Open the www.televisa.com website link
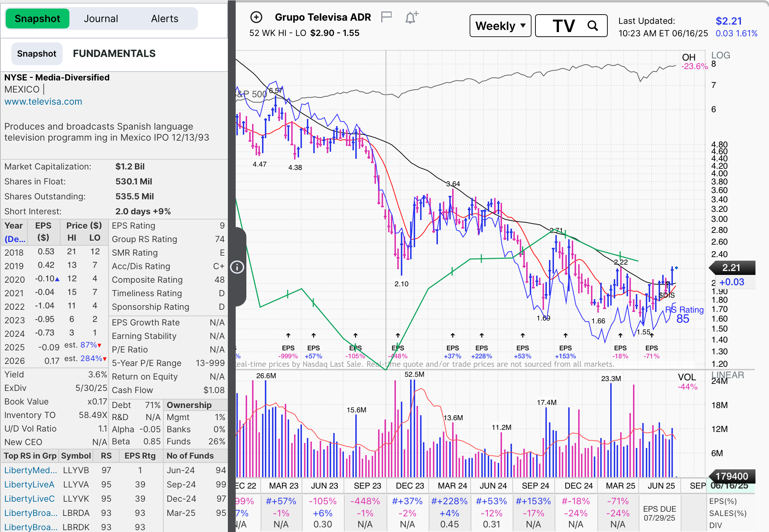769x532 pixels. point(43,101)
